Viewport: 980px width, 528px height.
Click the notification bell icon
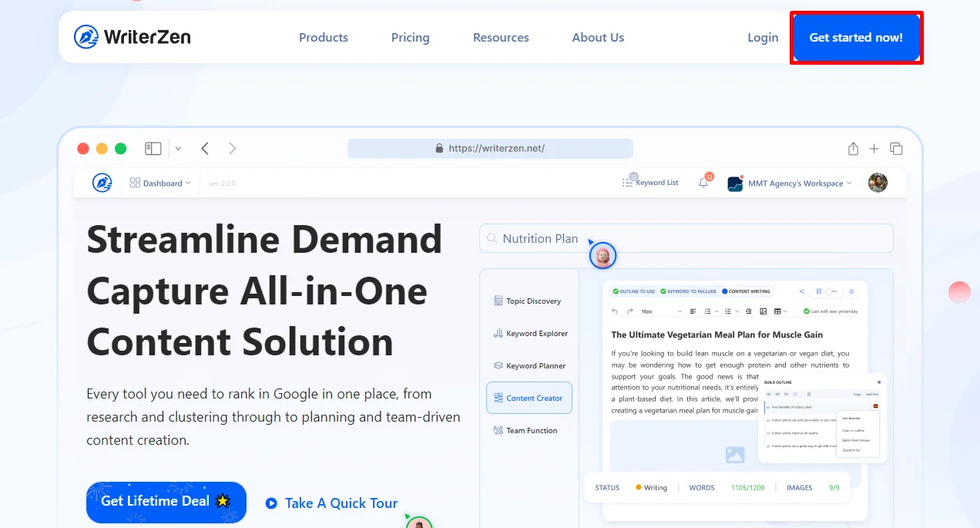click(x=703, y=183)
